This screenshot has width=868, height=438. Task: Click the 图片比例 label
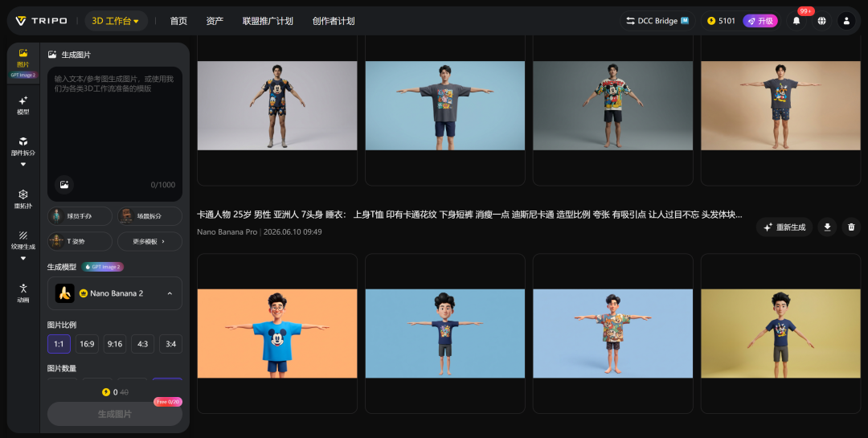pos(62,325)
